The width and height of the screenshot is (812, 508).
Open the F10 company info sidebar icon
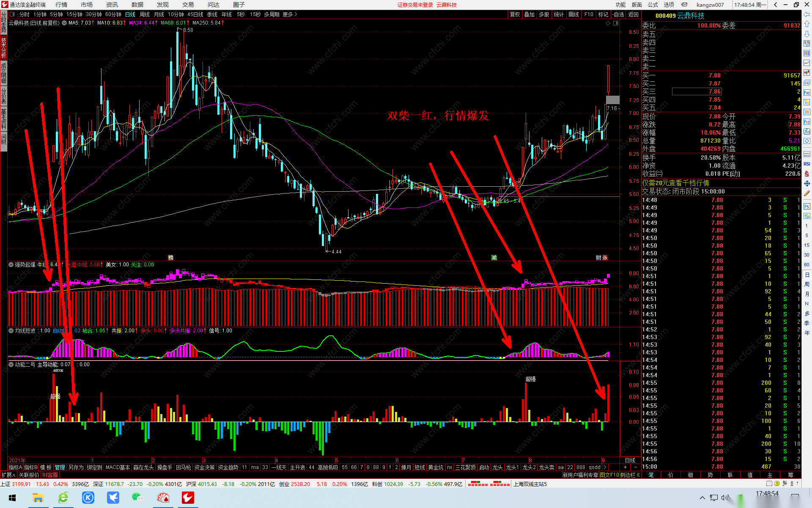click(807, 92)
